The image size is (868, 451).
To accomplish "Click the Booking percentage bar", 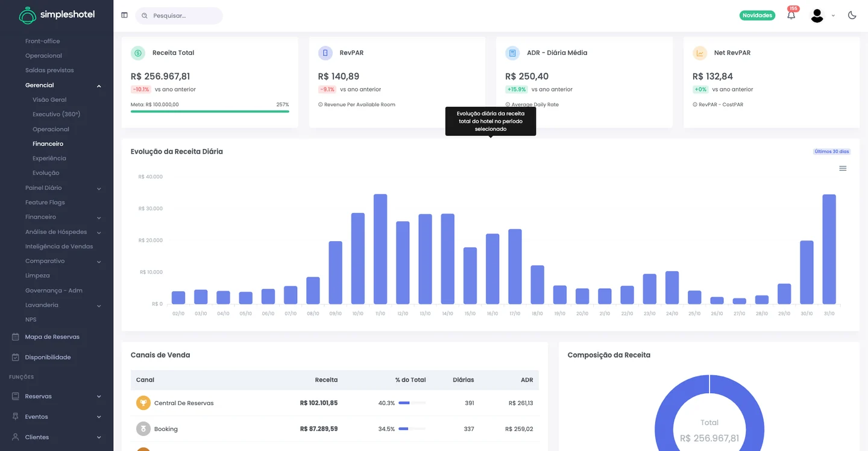I will [x=412, y=429].
